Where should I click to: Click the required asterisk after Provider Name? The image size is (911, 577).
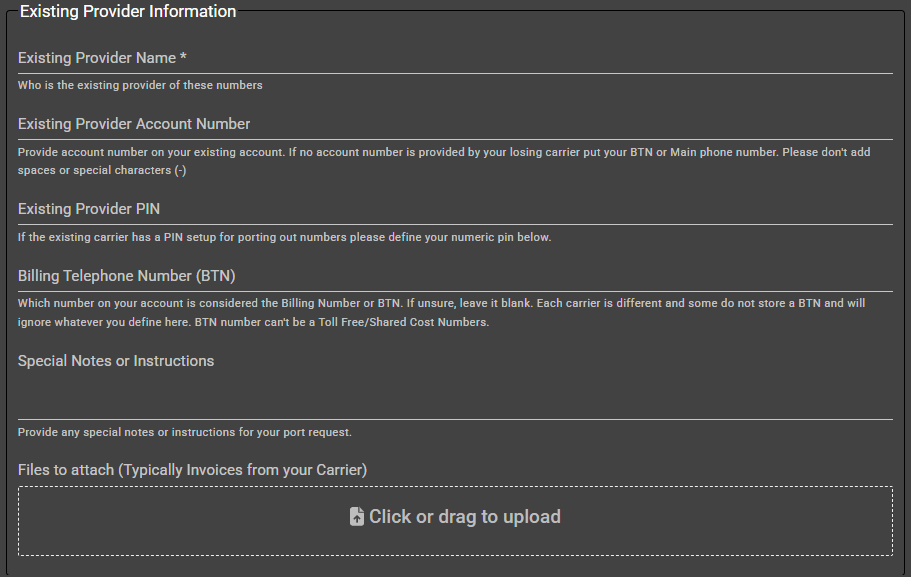coord(184,59)
